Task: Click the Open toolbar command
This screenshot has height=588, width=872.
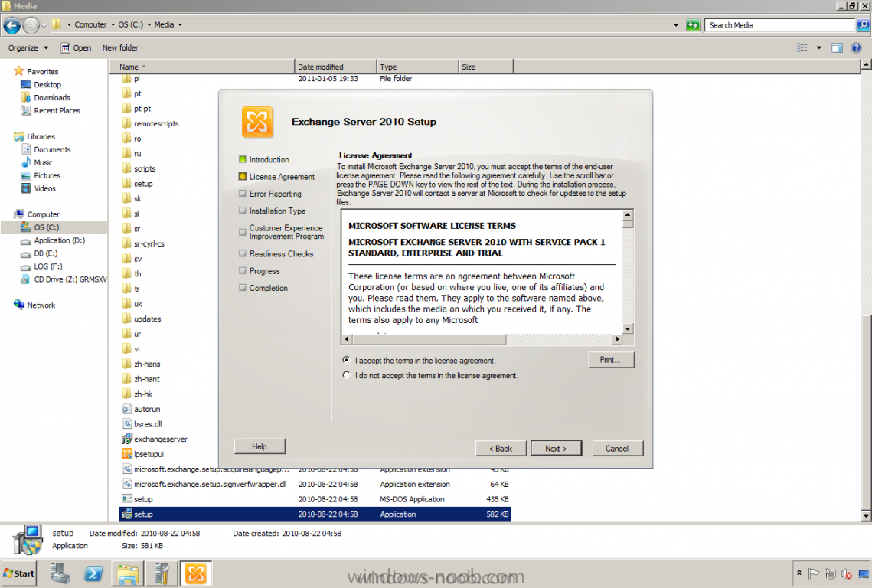Action: tap(77, 47)
